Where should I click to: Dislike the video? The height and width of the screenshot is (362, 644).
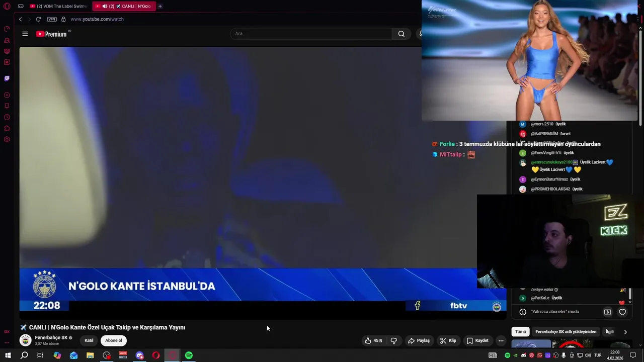[x=394, y=340]
